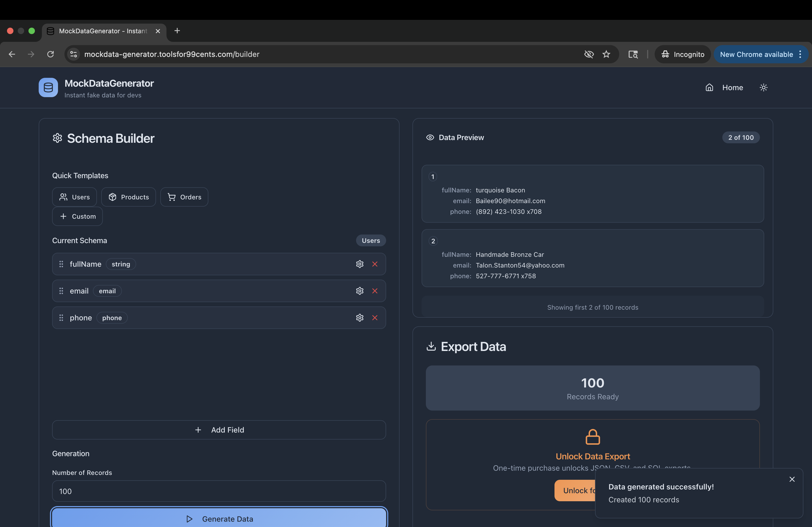Click the Users schema badge
Viewport: 812px width, 527px height.
[371, 241]
